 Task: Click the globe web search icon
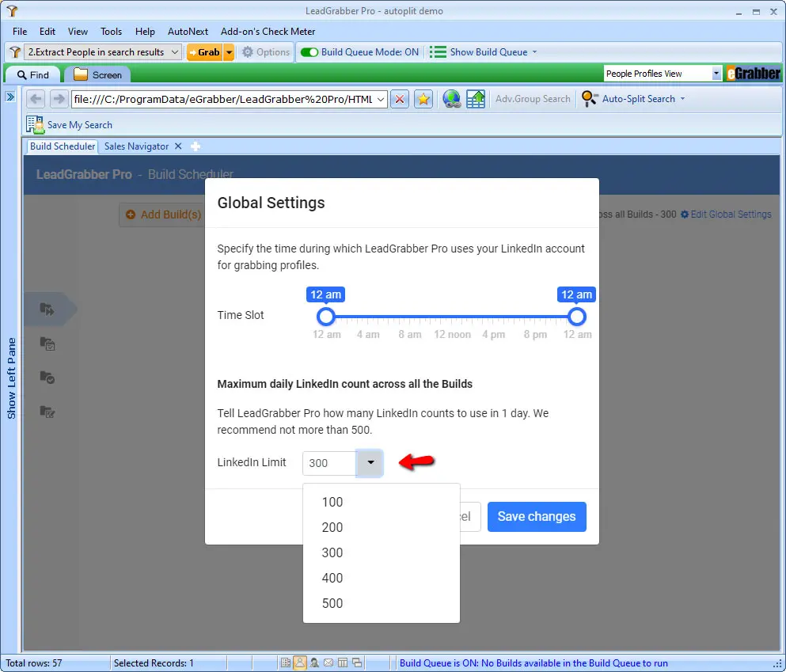tap(452, 99)
